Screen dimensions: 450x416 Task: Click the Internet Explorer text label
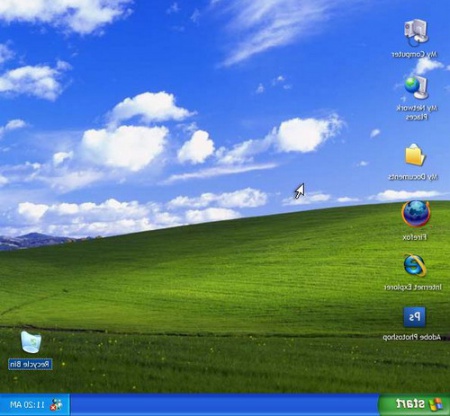point(413,287)
